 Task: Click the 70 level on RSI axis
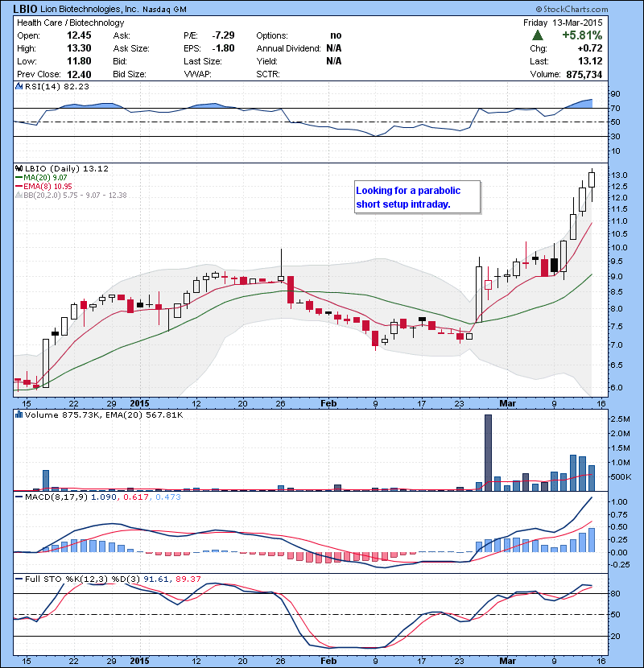(615, 108)
